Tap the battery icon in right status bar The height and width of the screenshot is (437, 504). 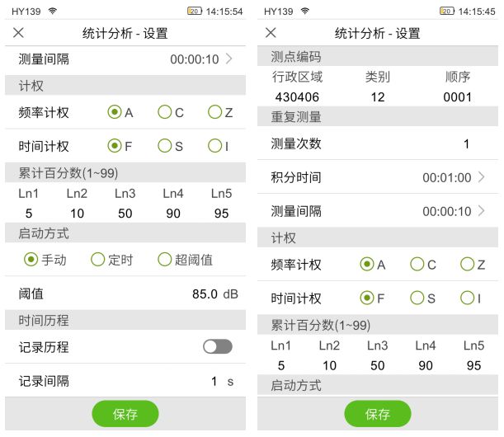[x=446, y=12]
